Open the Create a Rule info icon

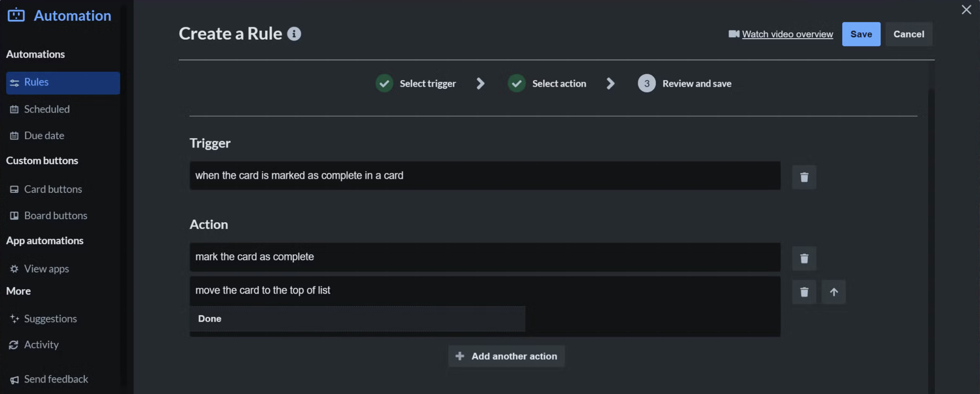click(x=294, y=34)
